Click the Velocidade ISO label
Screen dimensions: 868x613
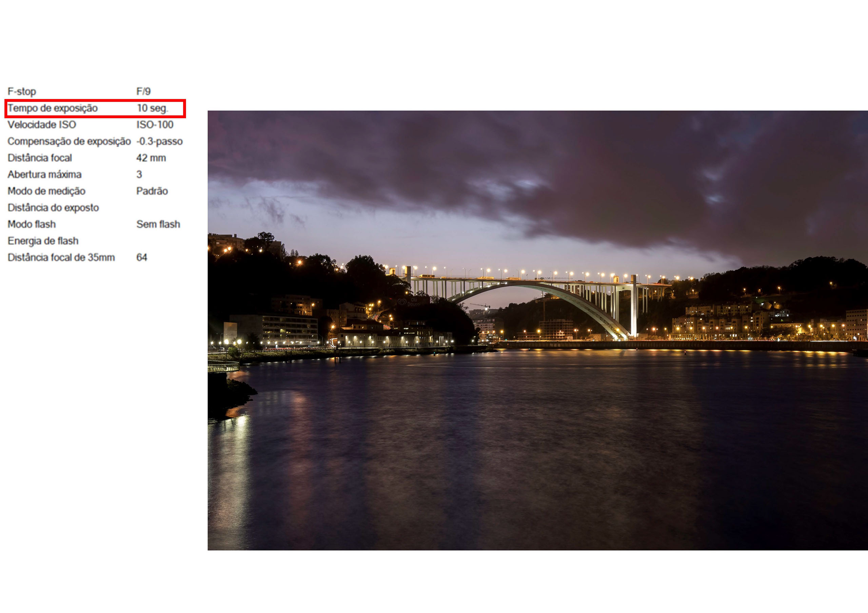tap(42, 125)
